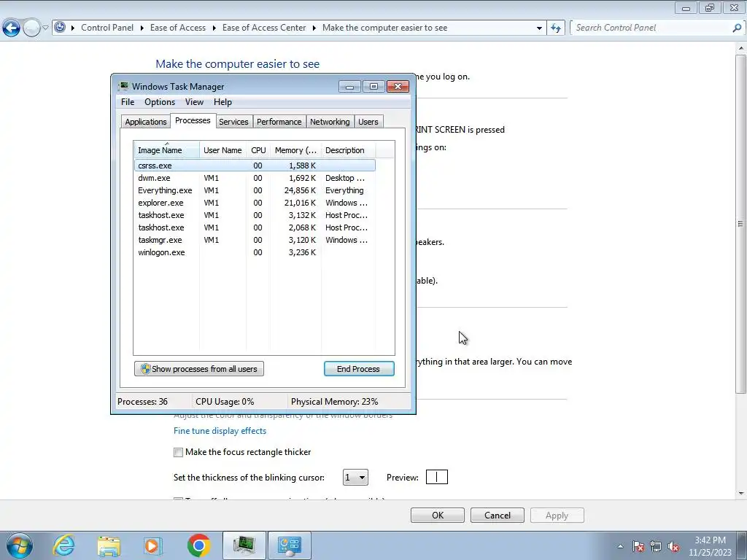Image resolution: width=747 pixels, height=560 pixels.
Task: Click the Control Panel scrollbar down arrow
Action: (x=741, y=494)
